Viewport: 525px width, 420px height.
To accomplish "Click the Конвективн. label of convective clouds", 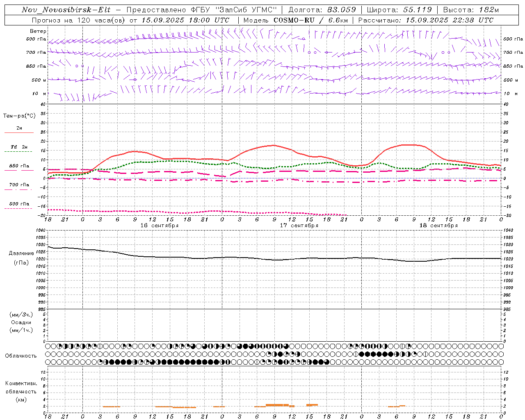I will coord(21,383).
